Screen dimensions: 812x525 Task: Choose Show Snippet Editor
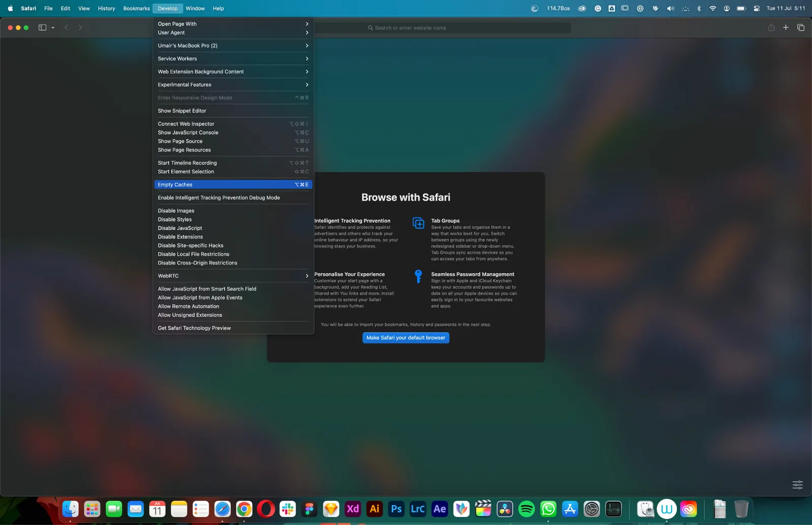point(233,111)
